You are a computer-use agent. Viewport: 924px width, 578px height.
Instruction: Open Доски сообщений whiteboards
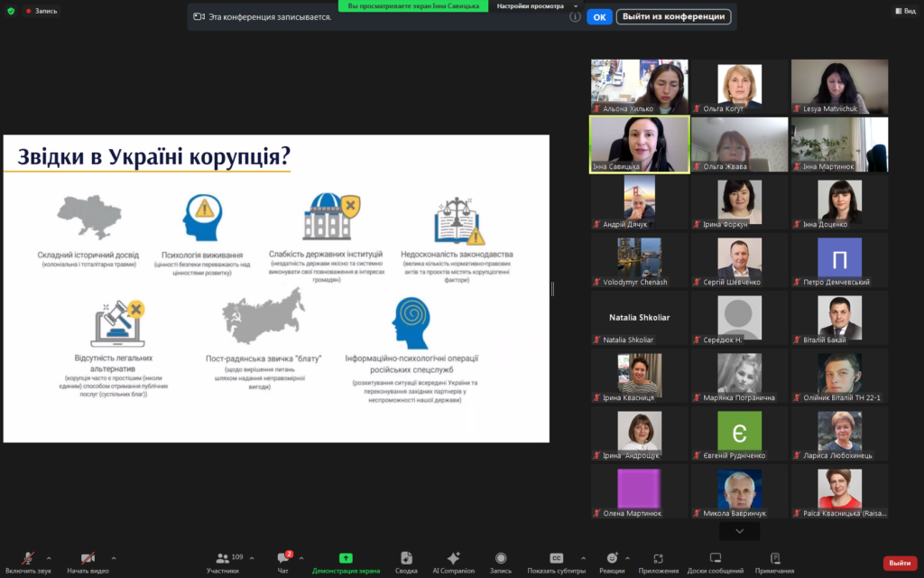pos(716,559)
